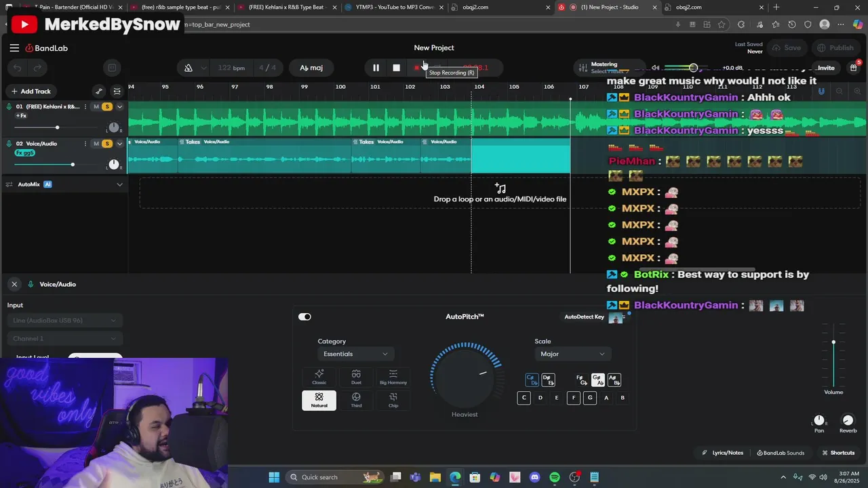Adjust the master volume slider knob

tap(693, 68)
